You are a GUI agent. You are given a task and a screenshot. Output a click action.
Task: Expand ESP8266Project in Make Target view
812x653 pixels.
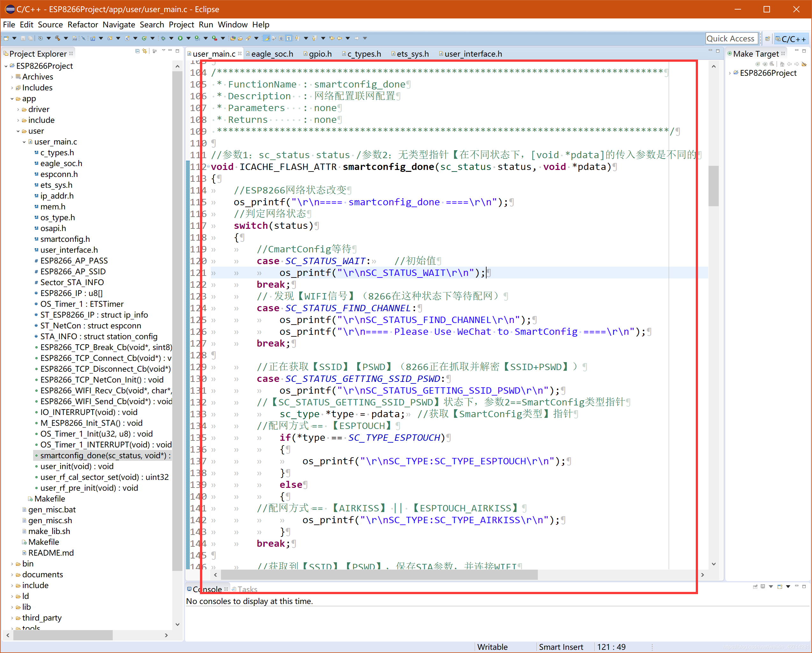730,73
